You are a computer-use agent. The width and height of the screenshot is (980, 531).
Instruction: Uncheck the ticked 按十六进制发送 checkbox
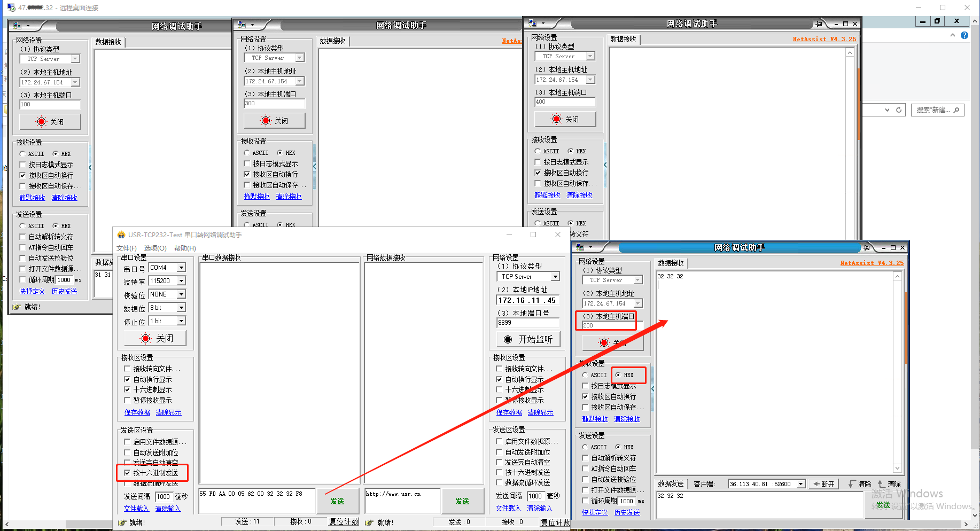127,473
